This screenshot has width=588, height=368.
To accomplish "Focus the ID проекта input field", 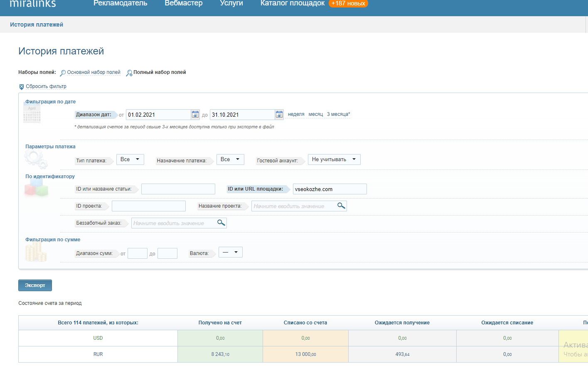I will [148, 206].
